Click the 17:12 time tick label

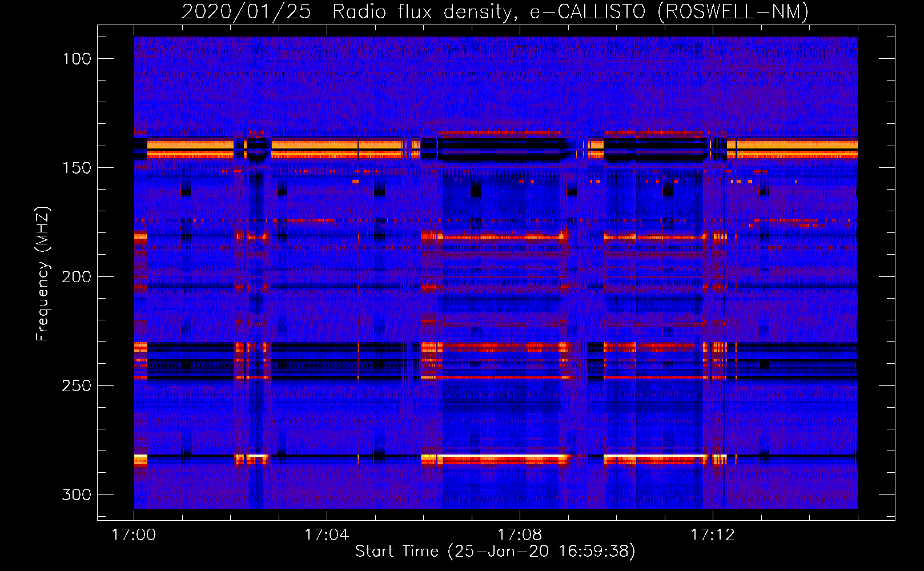click(713, 535)
